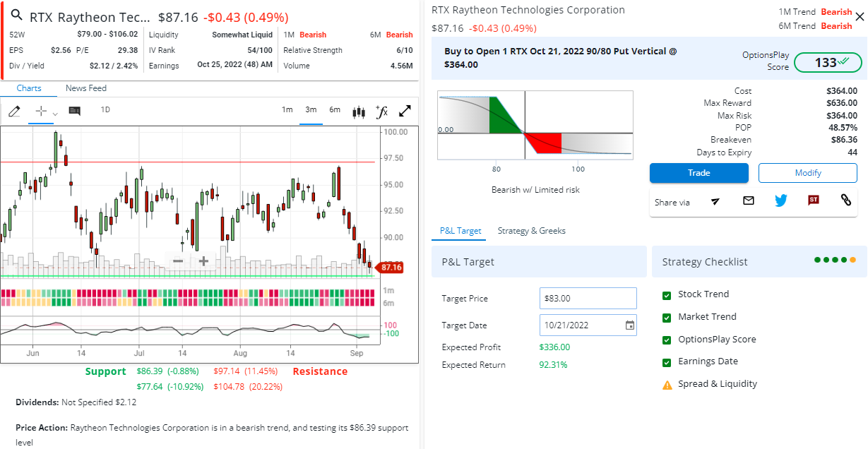Open the 1D interval selector
This screenshot has width=868, height=449.
coord(105,109)
